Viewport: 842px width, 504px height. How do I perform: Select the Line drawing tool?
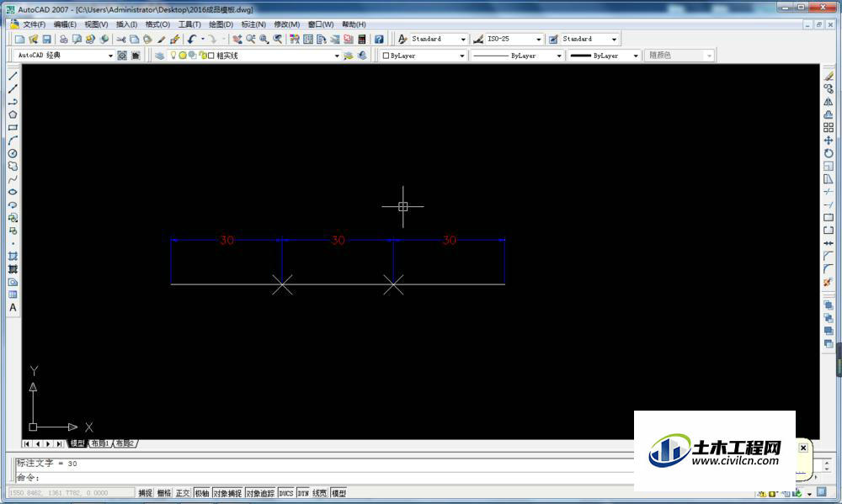click(13, 77)
